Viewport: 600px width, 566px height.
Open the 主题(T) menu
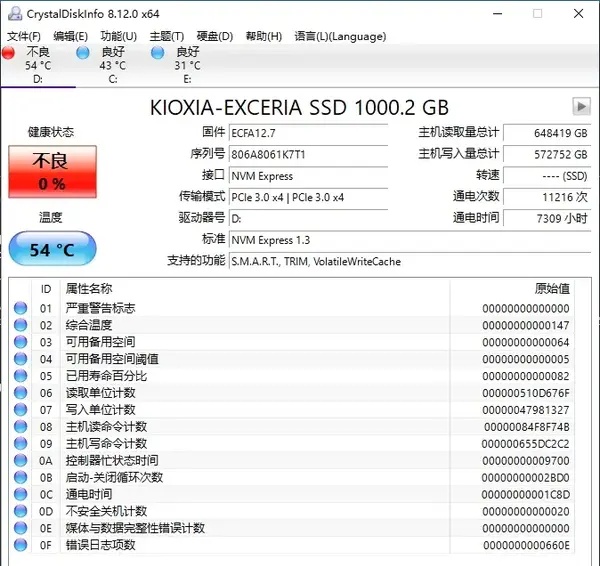[x=167, y=36]
